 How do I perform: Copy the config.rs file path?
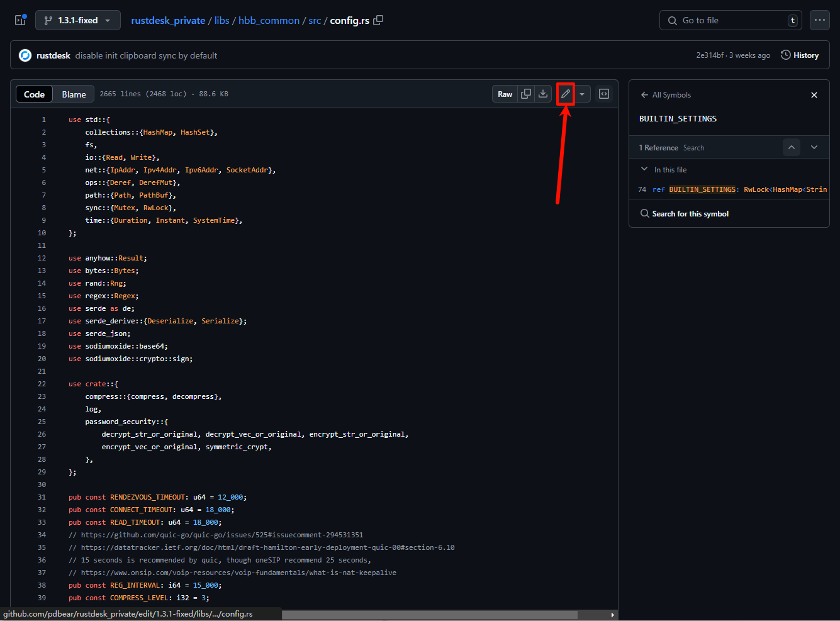click(378, 20)
